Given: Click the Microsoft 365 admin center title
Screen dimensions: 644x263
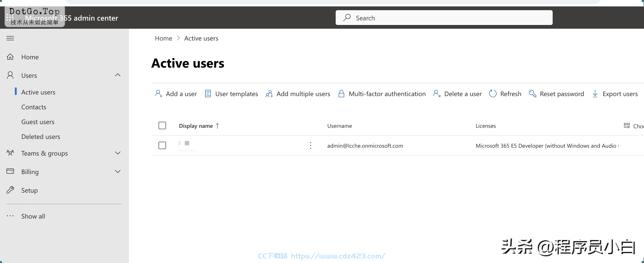Looking at the screenshot, I should 71,18.
